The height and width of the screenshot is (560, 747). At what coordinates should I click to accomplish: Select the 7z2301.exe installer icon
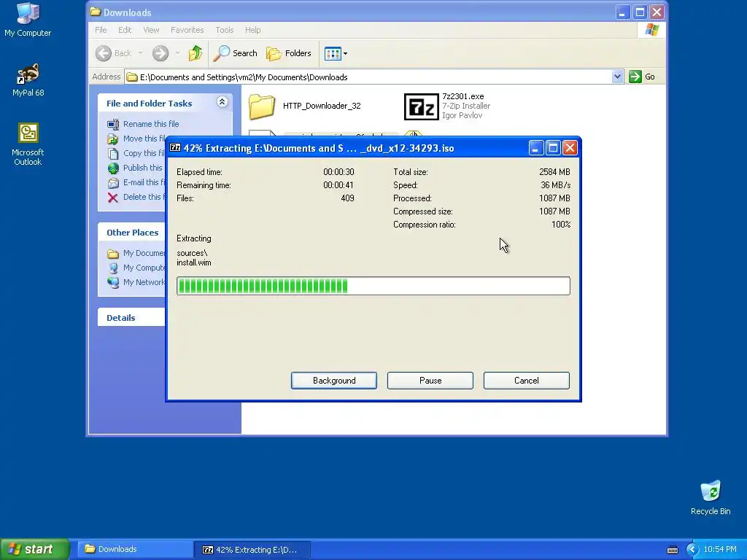pyautogui.click(x=421, y=106)
